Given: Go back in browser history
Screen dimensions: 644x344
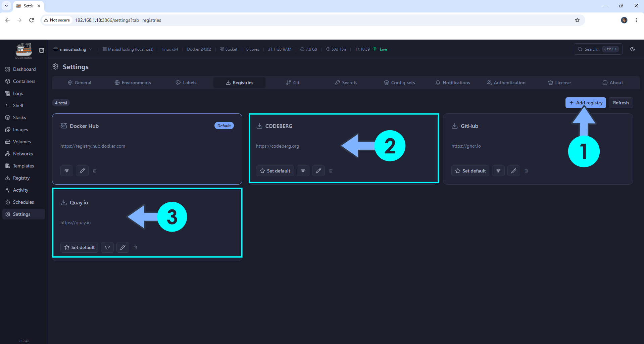Looking at the screenshot, I should click(x=7, y=20).
